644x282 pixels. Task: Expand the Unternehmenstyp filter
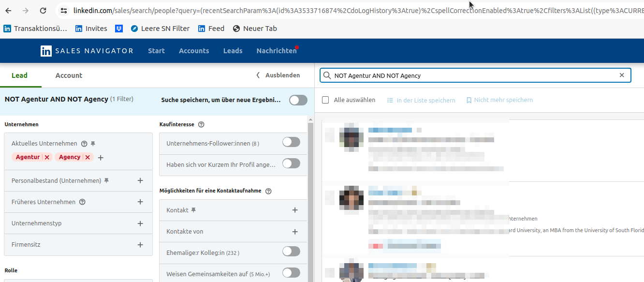(140, 223)
